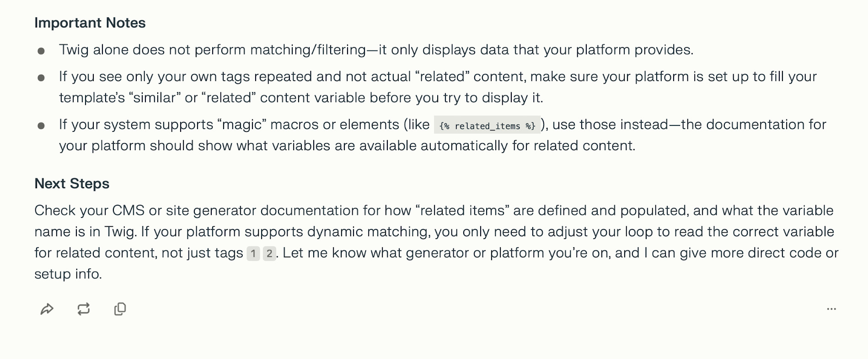Click the Next Steps heading
The width and height of the screenshot is (868, 359).
[x=72, y=184]
